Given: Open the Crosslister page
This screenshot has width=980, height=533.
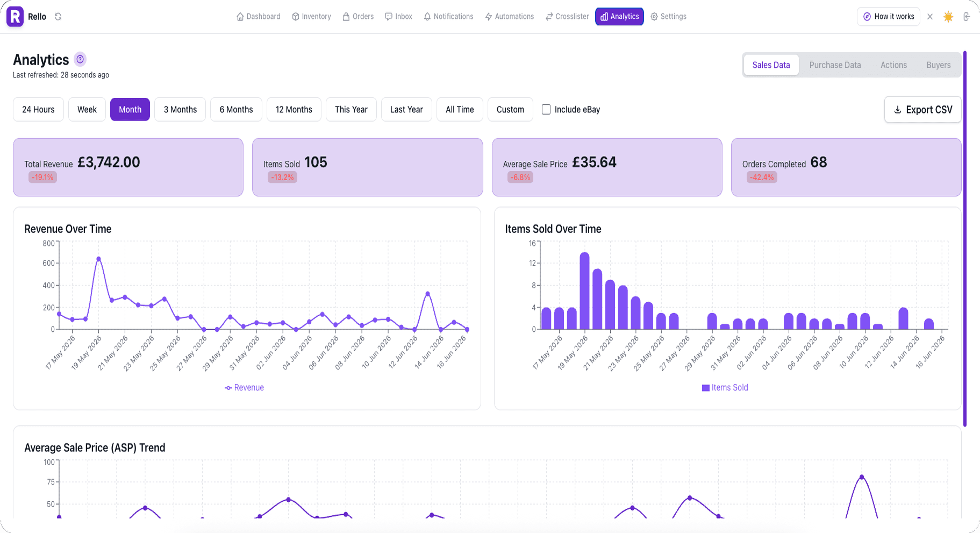Looking at the screenshot, I should click(x=567, y=17).
